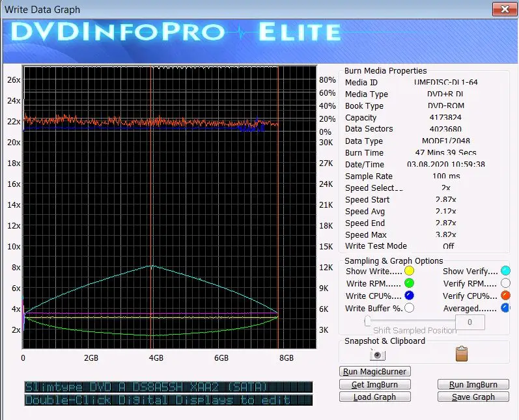Click the Get ImgBurn button
The image size is (519, 420).
click(x=374, y=384)
